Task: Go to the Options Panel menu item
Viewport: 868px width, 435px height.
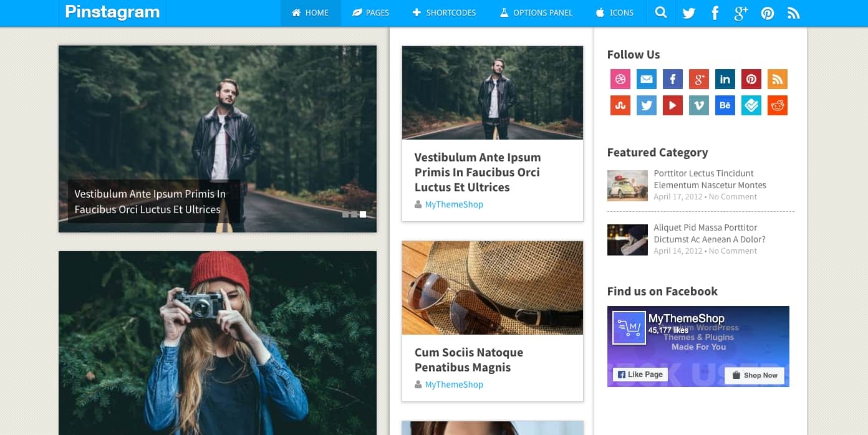Action: click(536, 12)
